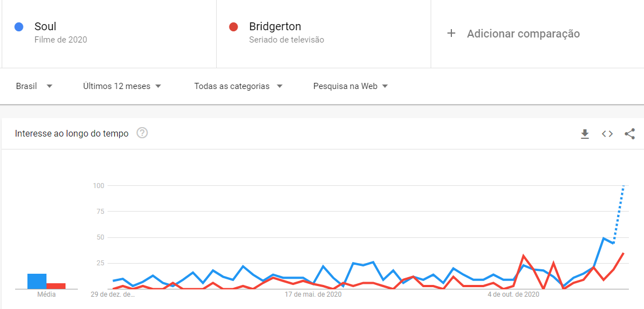Select the Bridgerton search term
Image resolution: width=644 pixels, height=309 pixels.
(275, 26)
